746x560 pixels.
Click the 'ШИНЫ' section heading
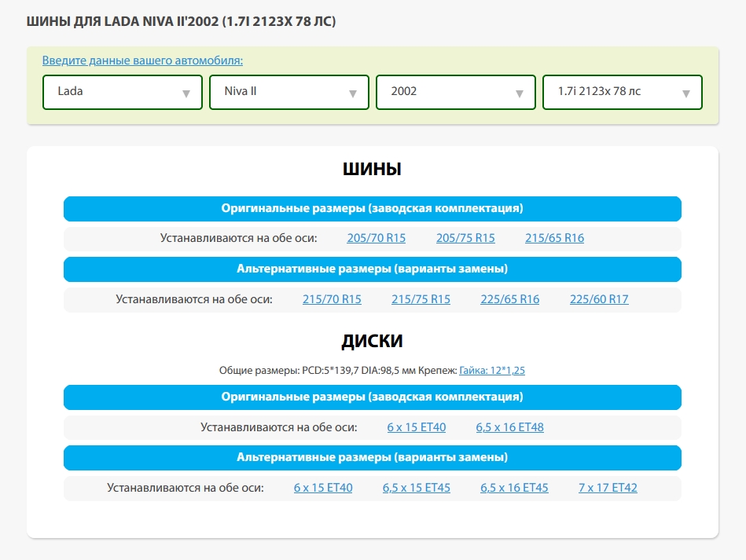[x=372, y=169]
